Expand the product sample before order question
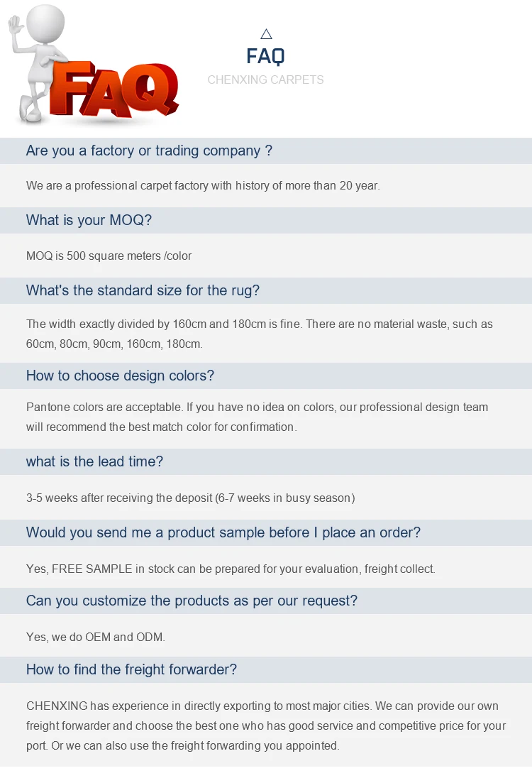 (223, 532)
